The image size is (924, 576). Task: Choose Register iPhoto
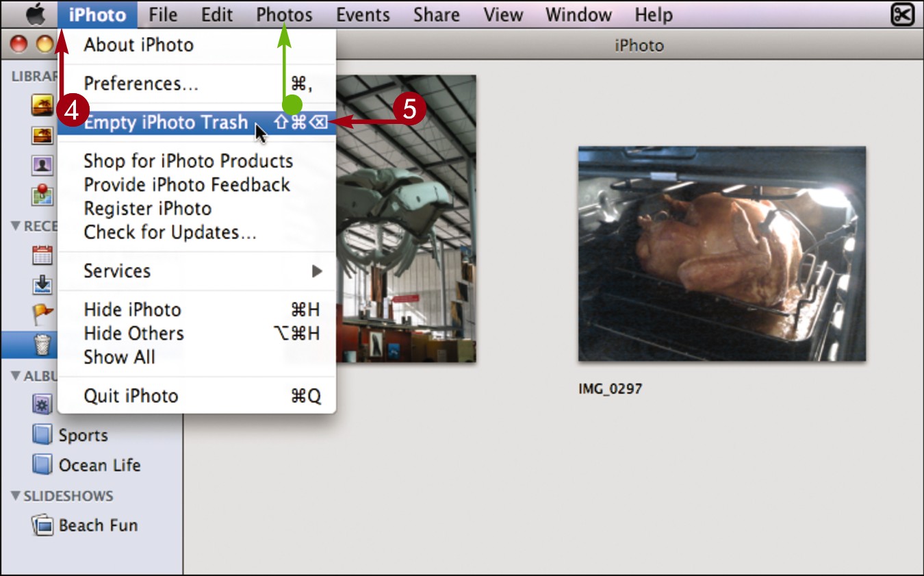click(197, 209)
